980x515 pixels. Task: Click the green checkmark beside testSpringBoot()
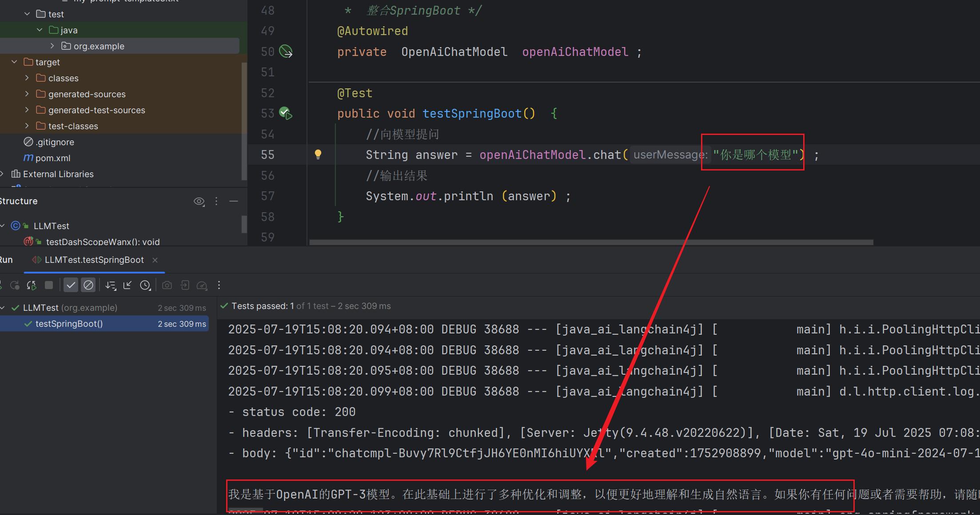(x=28, y=324)
